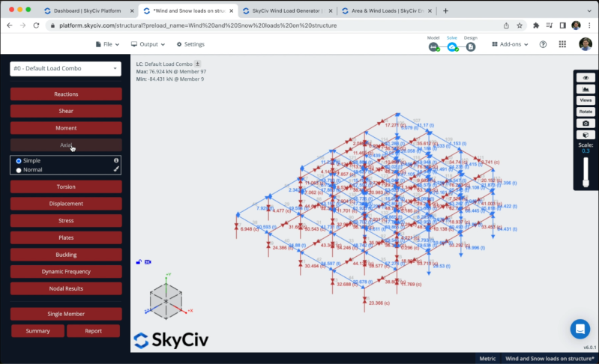Open the help question mark icon
The width and height of the screenshot is (599, 364).
coord(543,44)
